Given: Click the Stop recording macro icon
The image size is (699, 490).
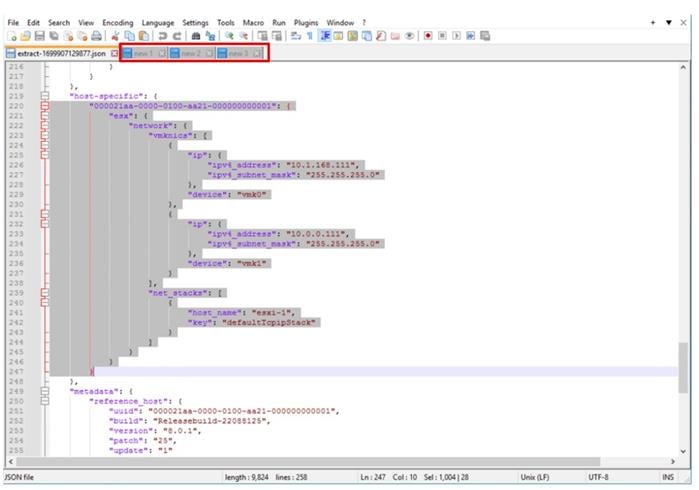Looking at the screenshot, I should (x=442, y=36).
